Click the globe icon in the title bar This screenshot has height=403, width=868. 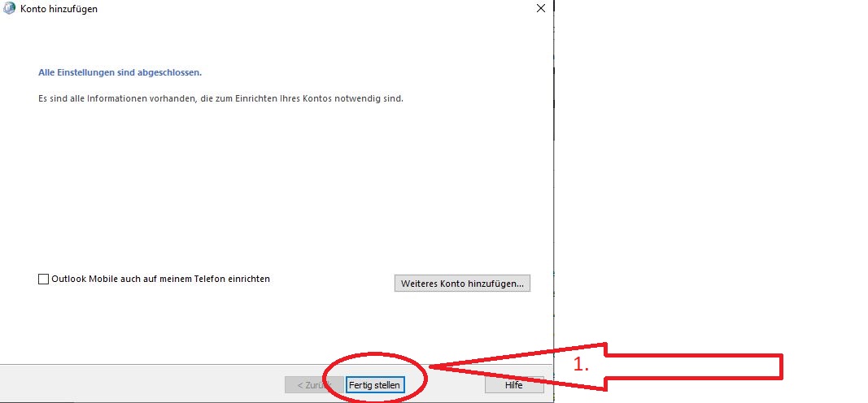[x=9, y=9]
